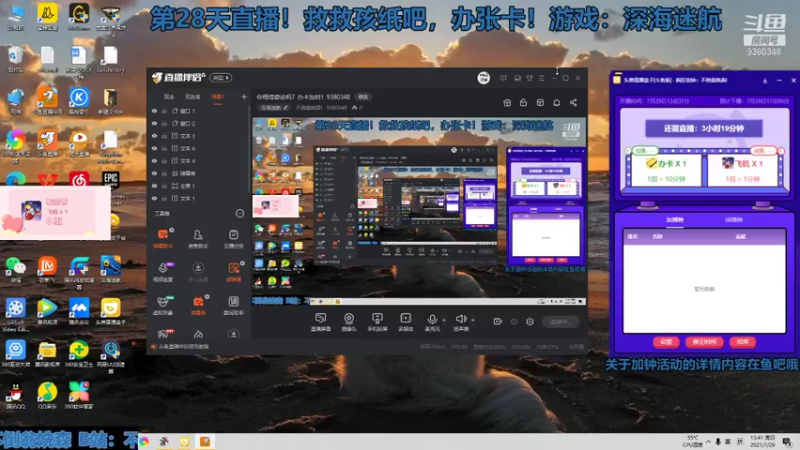This screenshot has height=450, width=800.
Task: Toggle visibility of 文本 1 layer
Action: tap(154, 198)
